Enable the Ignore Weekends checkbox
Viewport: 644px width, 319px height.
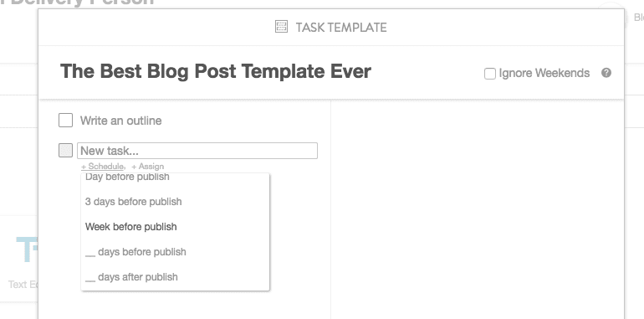click(x=490, y=74)
